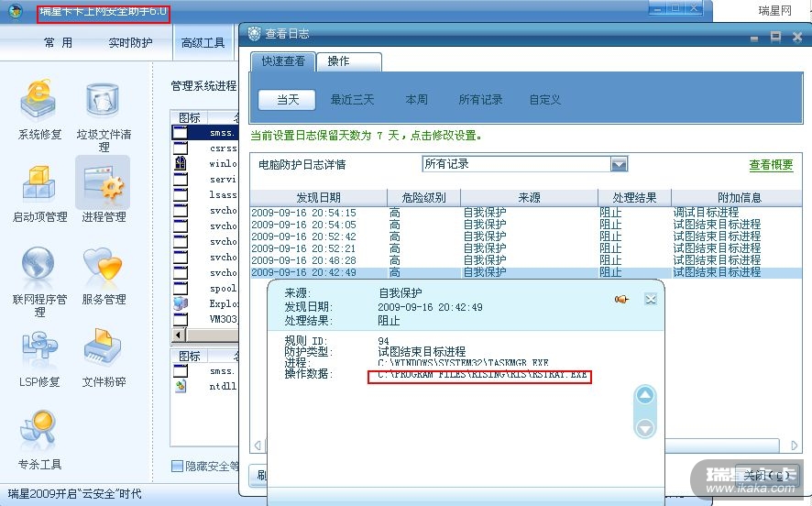Select log row dated 20:52:21
Viewport: 812px width, 506px height.
tap(526, 248)
